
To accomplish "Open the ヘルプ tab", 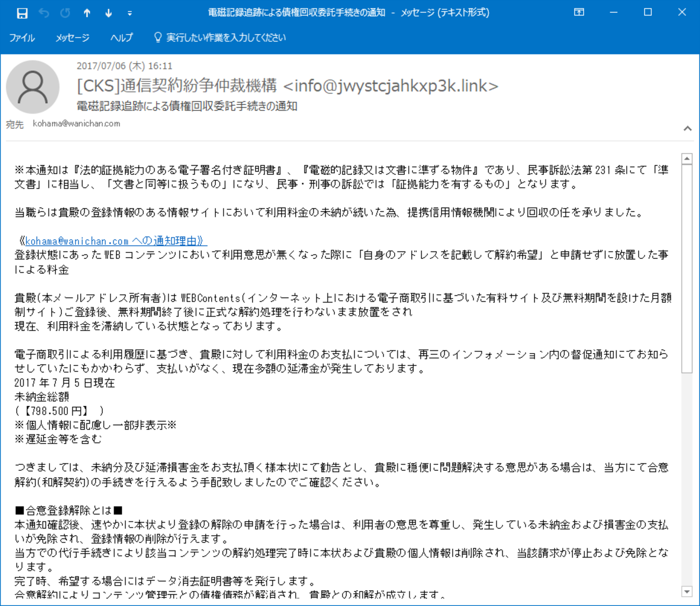I will coord(121,38).
